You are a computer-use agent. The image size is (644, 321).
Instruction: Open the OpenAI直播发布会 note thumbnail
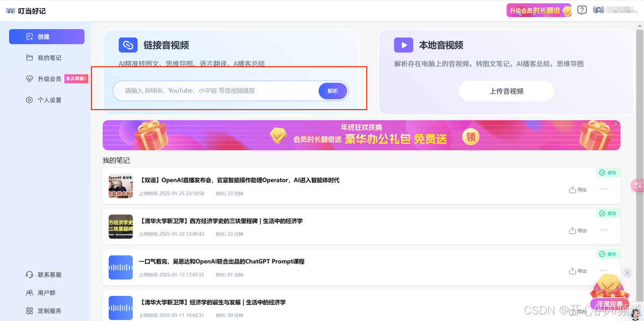click(121, 186)
